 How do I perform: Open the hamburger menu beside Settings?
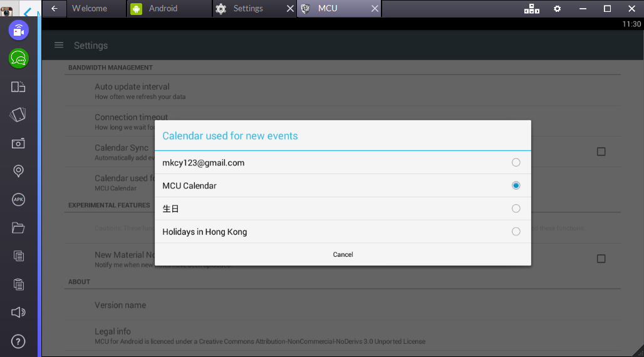(x=59, y=45)
